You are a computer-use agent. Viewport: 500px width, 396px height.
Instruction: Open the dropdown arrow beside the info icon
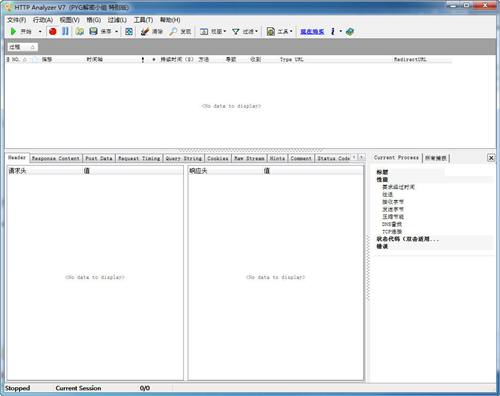click(341, 31)
